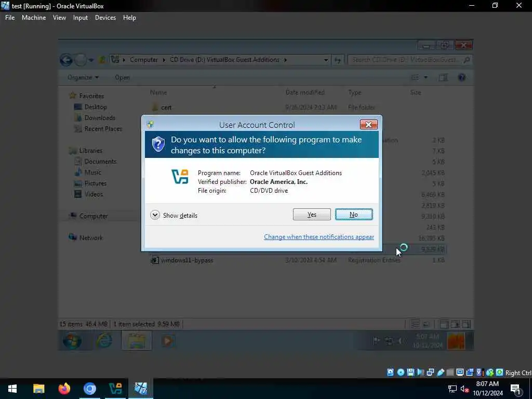Viewport: 532px width, 399px height.
Task: Open Chromium browser on host taskbar
Action: (90, 389)
